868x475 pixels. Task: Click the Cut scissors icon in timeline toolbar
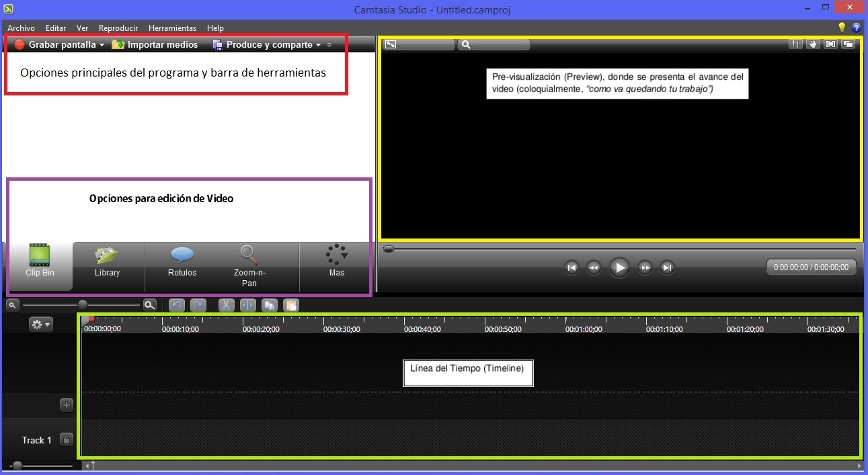[x=226, y=305]
